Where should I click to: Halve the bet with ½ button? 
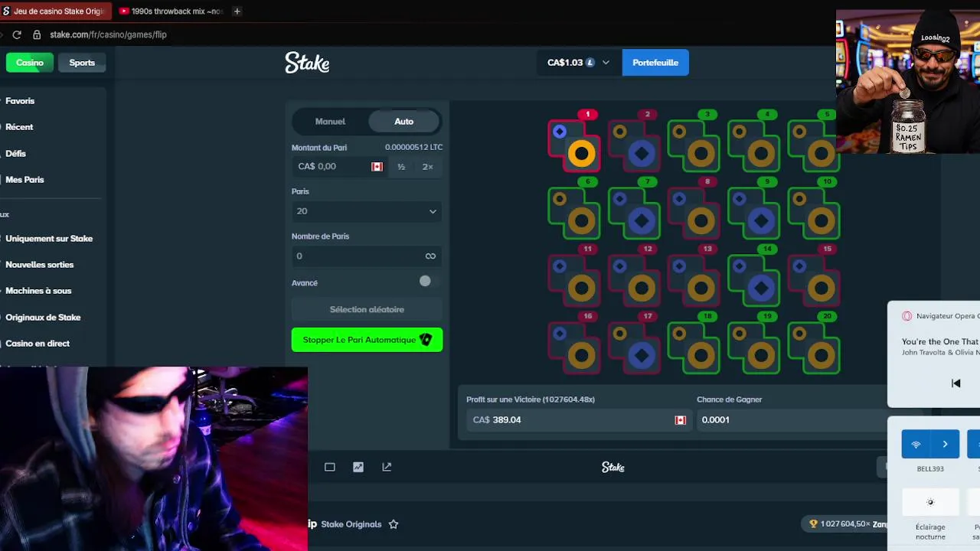click(401, 167)
